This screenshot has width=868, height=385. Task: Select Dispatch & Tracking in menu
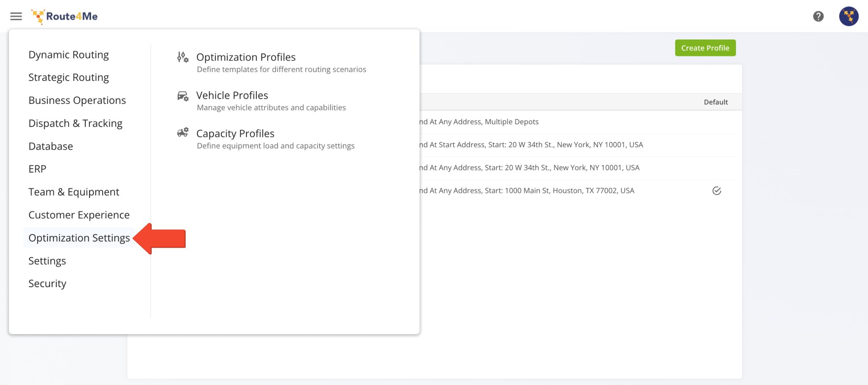(x=75, y=123)
